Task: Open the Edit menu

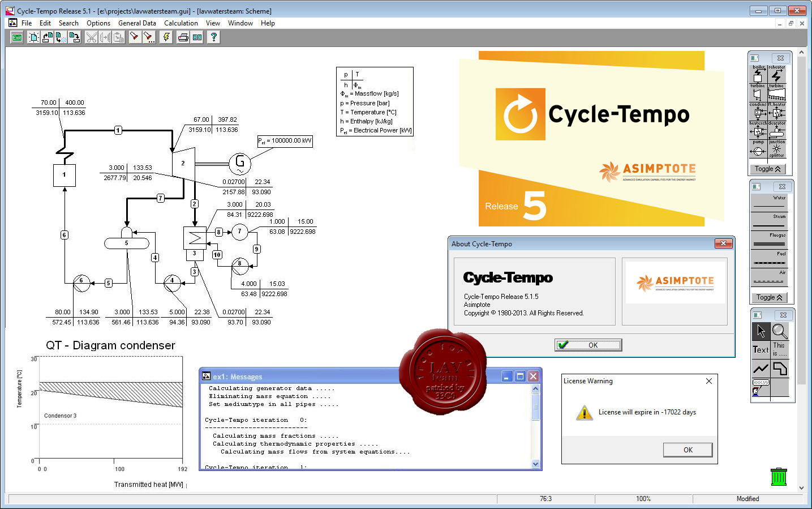Action: pos(45,23)
